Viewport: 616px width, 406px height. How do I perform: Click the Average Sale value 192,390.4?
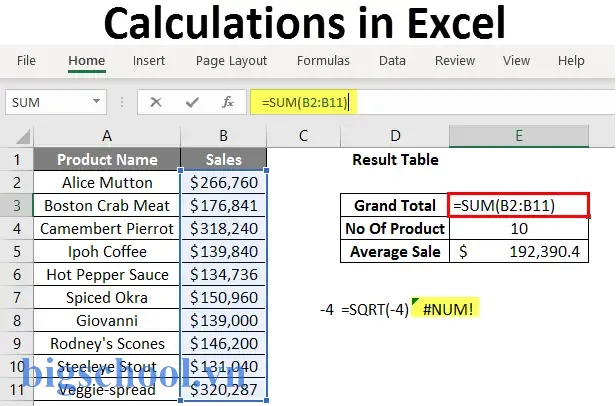519,251
